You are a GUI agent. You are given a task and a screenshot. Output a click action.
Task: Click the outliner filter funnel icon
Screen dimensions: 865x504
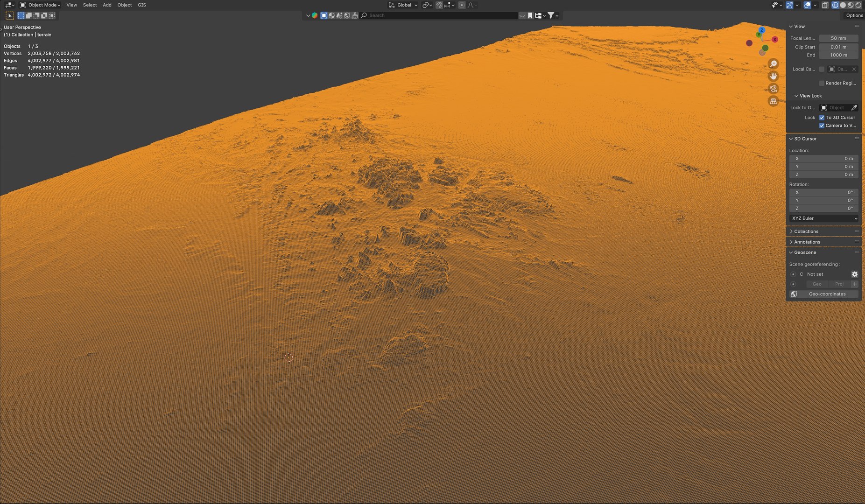(x=551, y=15)
